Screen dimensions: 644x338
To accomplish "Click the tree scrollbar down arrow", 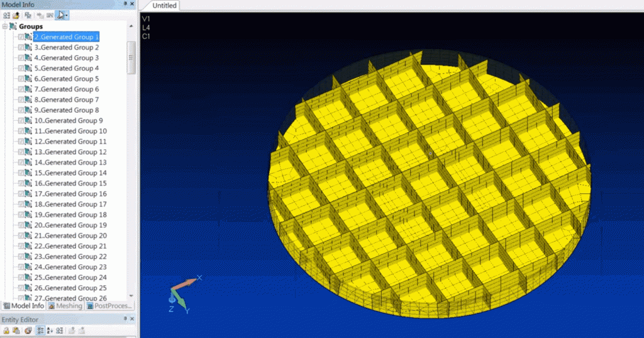I will click(x=131, y=296).
